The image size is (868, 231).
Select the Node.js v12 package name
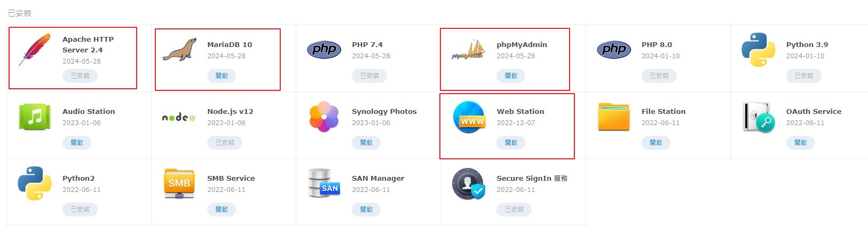(230, 112)
